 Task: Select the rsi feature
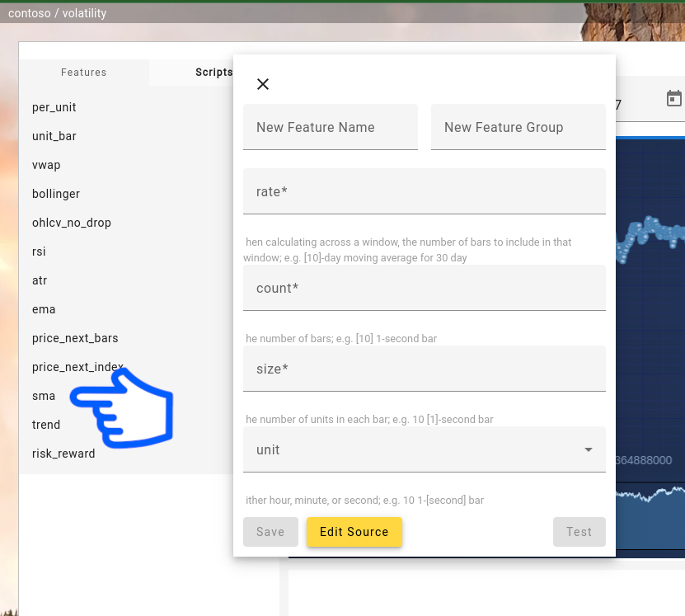tap(39, 252)
